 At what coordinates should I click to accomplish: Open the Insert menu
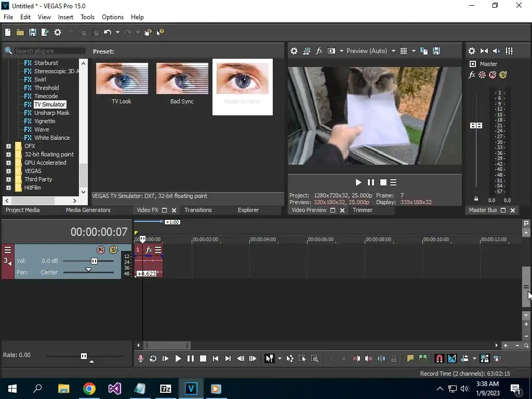65,17
